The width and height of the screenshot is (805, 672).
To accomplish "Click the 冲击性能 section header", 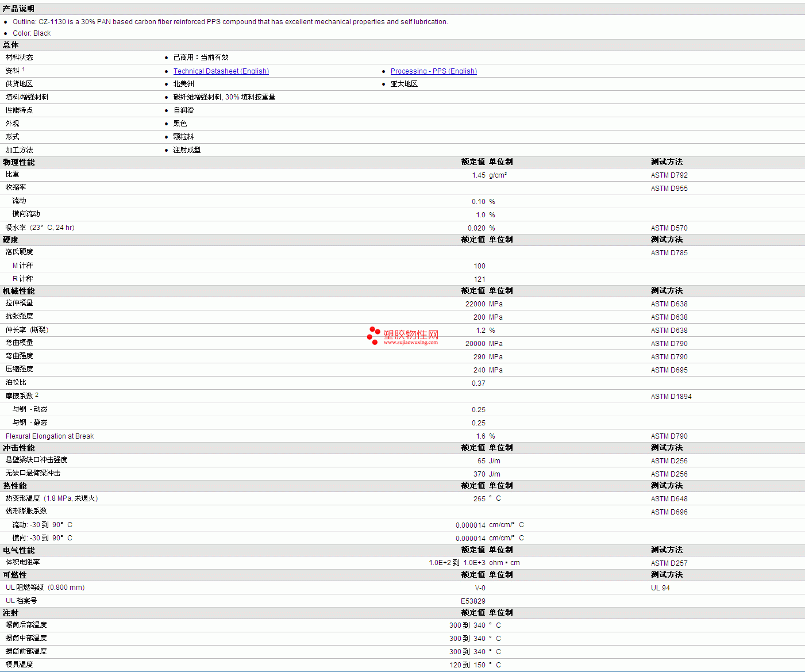I will (18, 448).
